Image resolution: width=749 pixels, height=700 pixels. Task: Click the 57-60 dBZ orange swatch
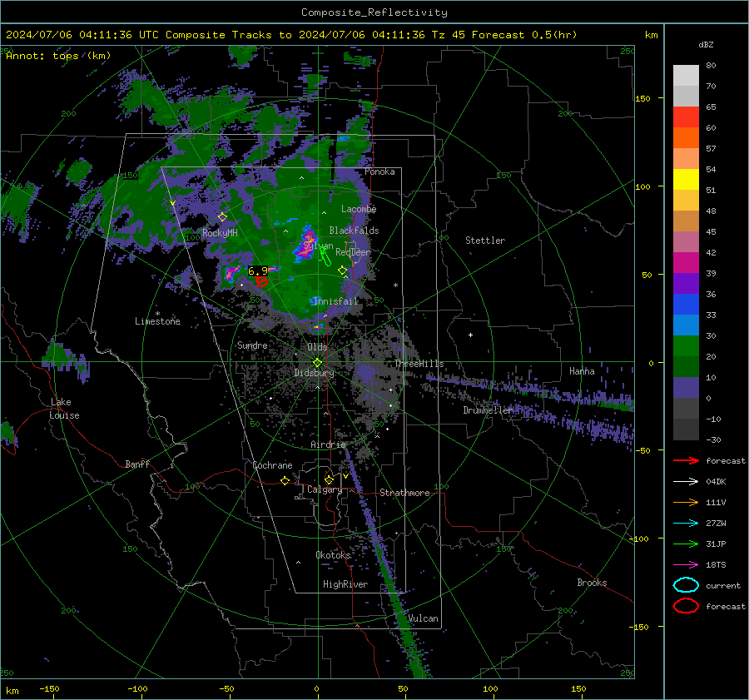(x=686, y=138)
